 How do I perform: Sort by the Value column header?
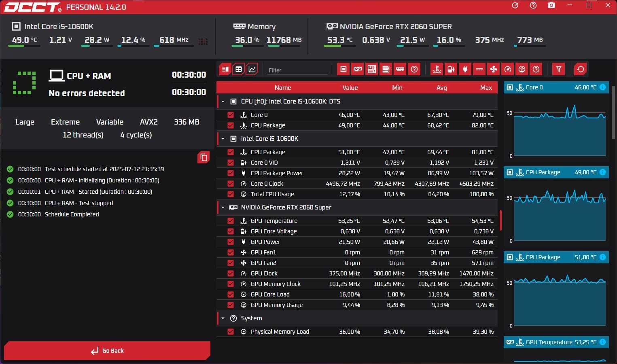(x=350, y=88)
